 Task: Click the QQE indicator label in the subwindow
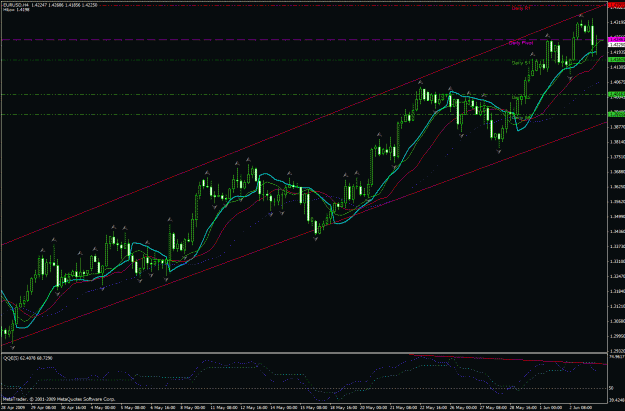28,358
